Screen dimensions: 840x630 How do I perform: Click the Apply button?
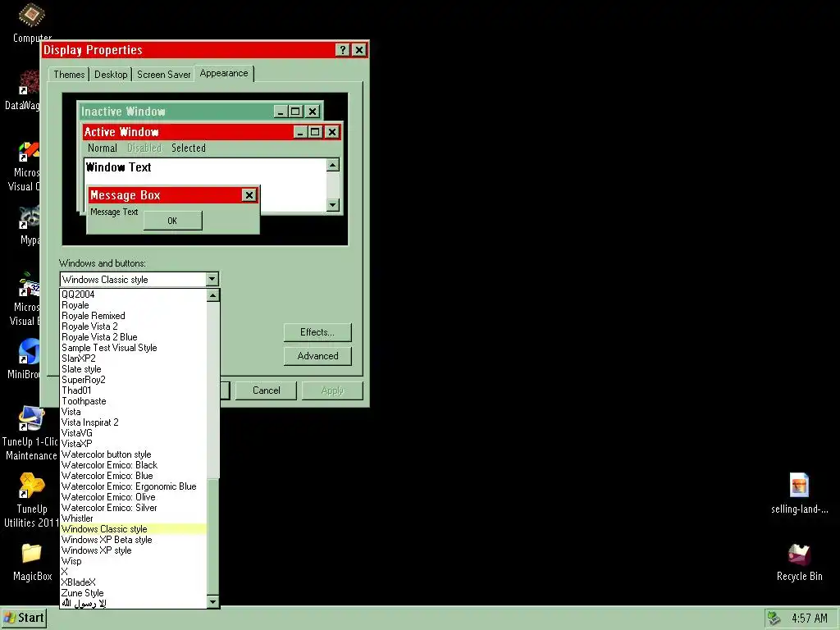click(x=332, y=390)
